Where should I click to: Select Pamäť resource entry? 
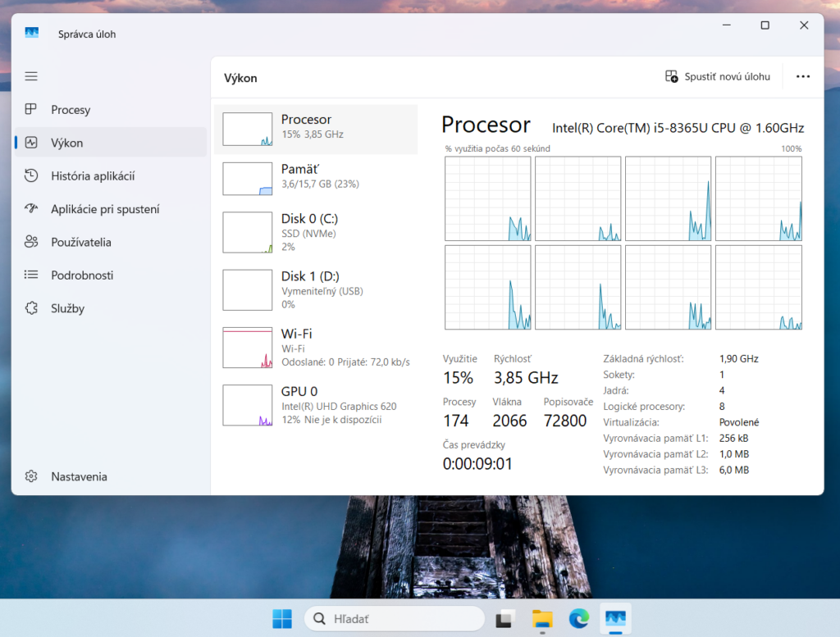tap(316, 179)
